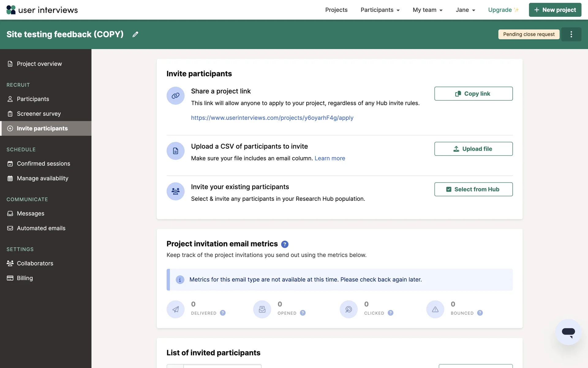Viewport: 588px width, 368px height.
Task: Open the chat support bubble
Action: click(x=568, y=332)
